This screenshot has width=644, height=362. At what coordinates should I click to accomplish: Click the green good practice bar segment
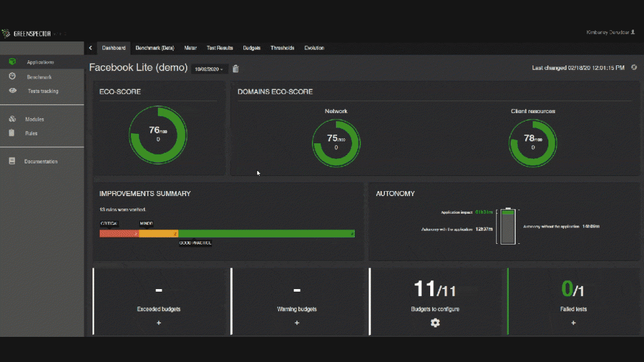click(x=267, y=234)
